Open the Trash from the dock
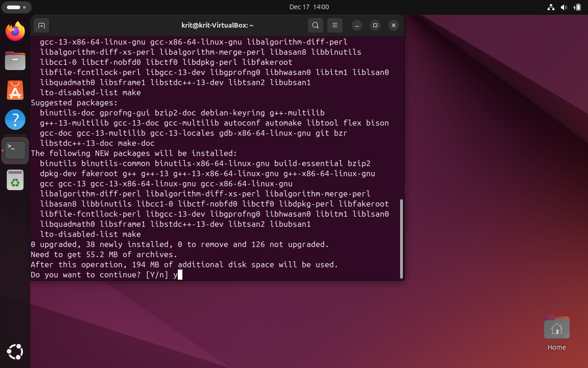 [x=15, y=180]
